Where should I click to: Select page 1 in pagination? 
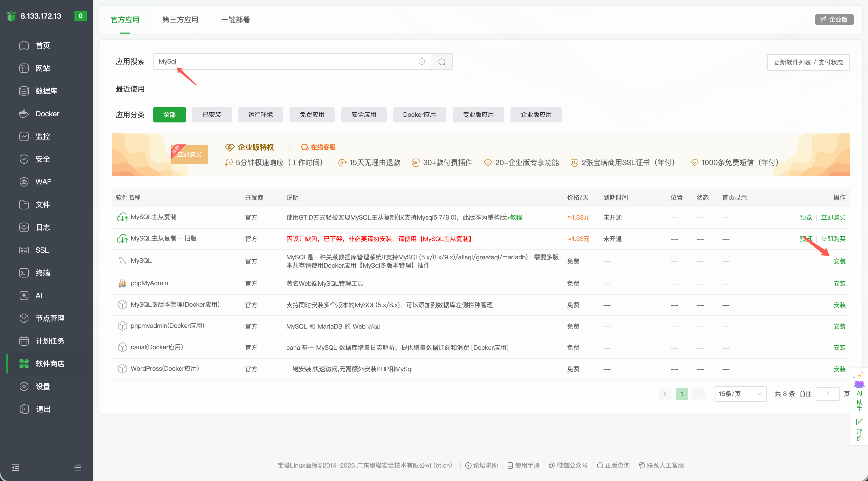point(682,394)
